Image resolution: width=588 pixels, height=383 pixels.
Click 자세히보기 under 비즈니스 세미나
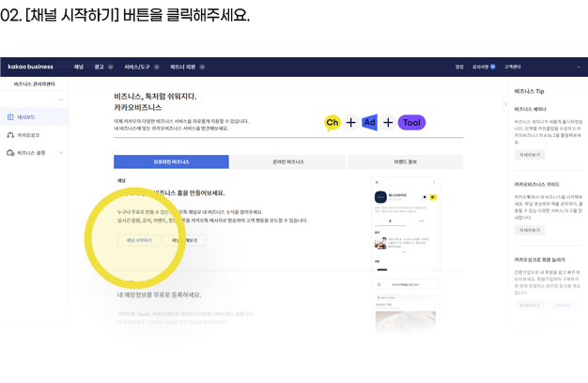click(x=530, y=155)
